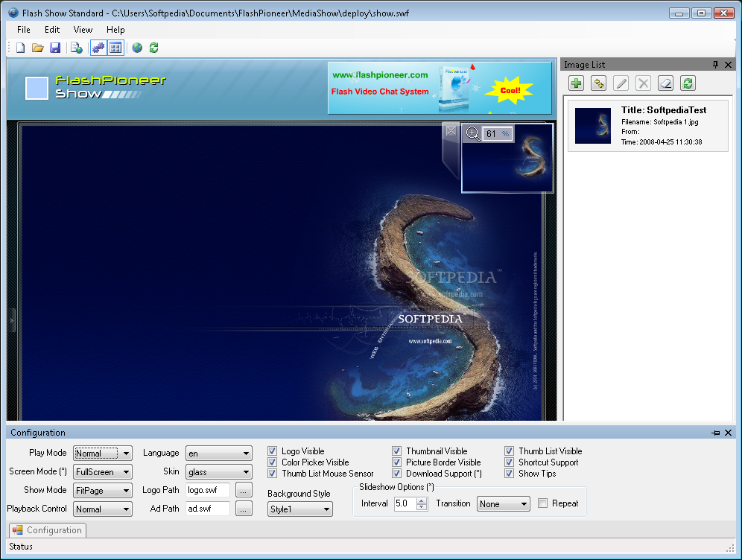Close the Configuration panel
Image resolution: width=742 pixels, height=560 pixels.
[729, 433]
